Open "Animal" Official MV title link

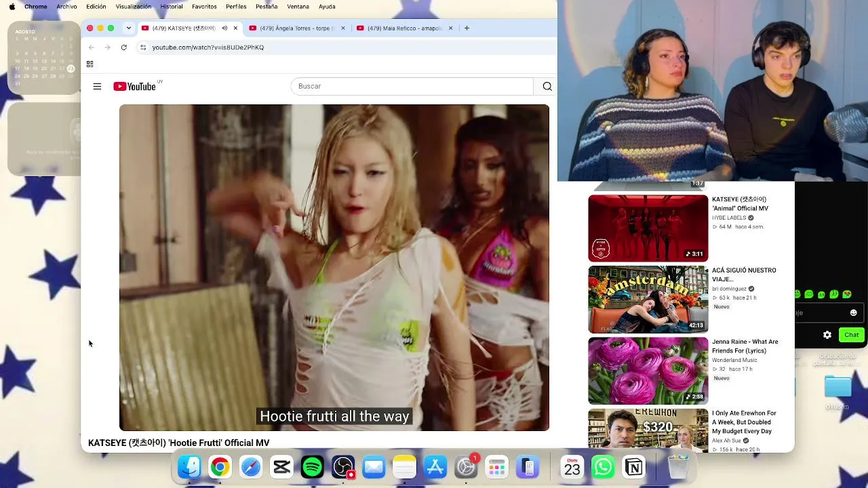point(740,204)
